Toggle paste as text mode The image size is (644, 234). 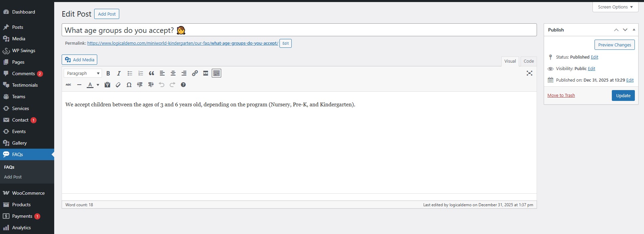pos(107,85)
